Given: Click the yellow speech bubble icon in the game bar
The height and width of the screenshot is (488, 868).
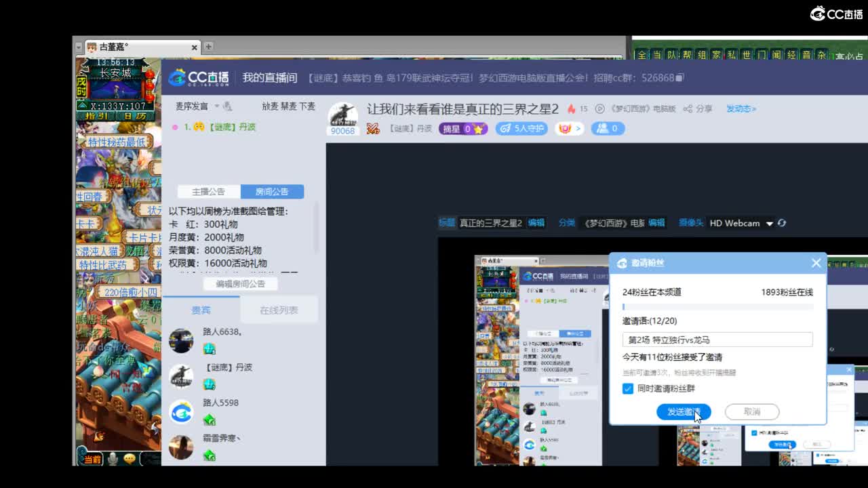Looking at the screenshot, I should 129,459.
